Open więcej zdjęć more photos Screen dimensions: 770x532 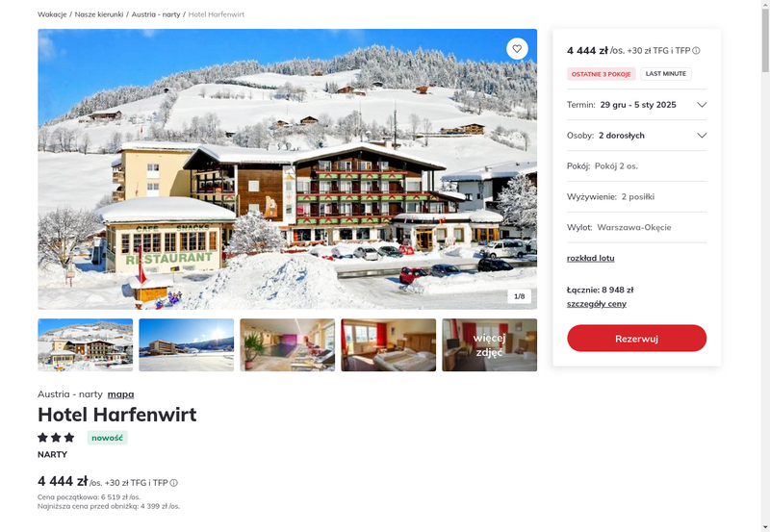[x=490, y=345]
